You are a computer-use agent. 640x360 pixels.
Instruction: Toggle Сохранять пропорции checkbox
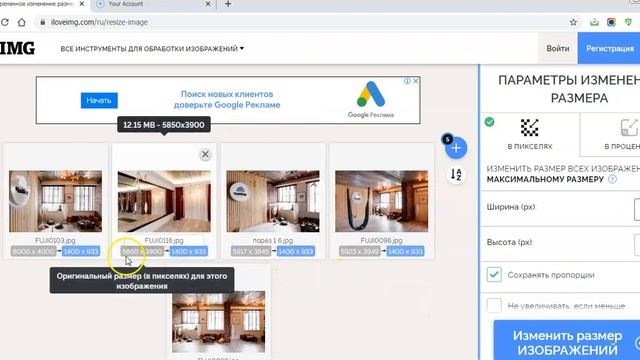(494, 275)
